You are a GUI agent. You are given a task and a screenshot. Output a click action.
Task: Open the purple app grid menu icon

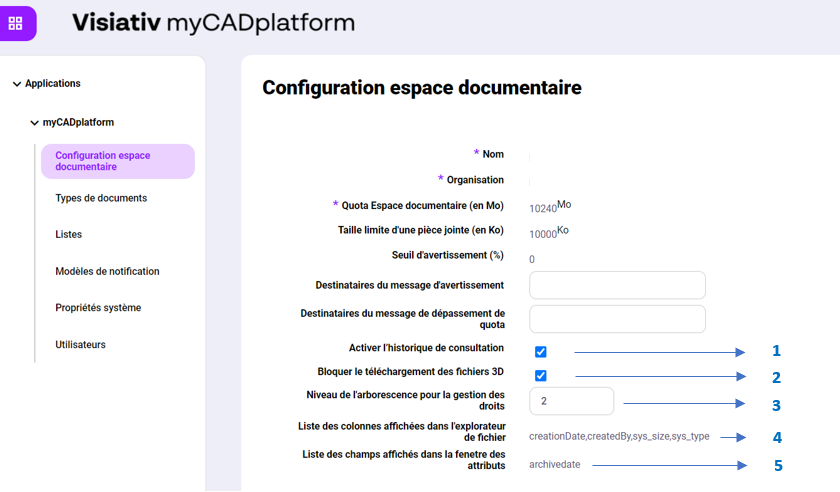[x=16, y=23]
